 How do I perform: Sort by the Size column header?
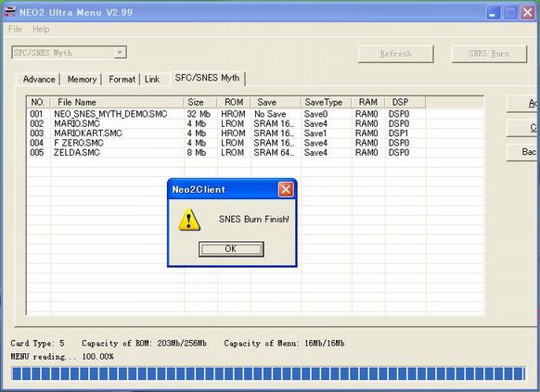pyautogui.click(x=200, y=102)
